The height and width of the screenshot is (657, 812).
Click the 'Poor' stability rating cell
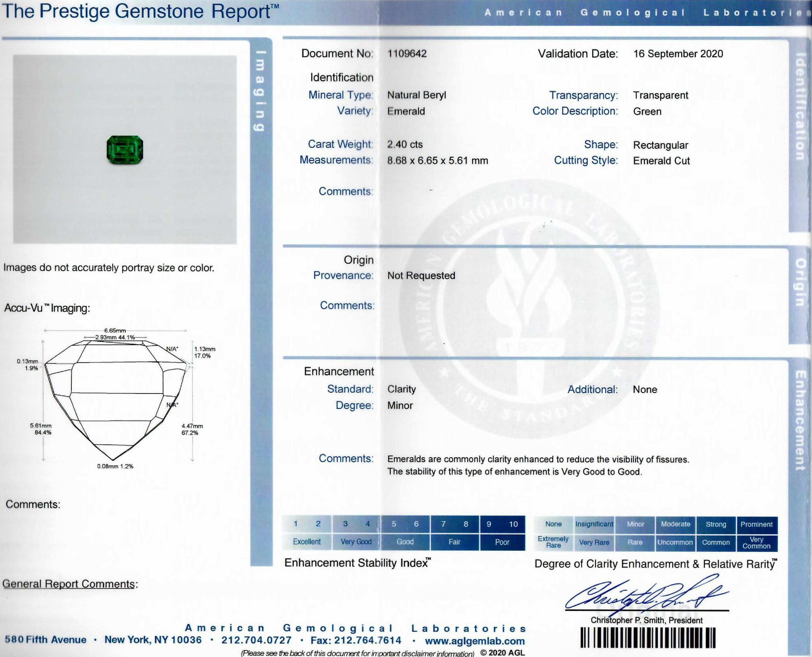[x=502, y=542]
